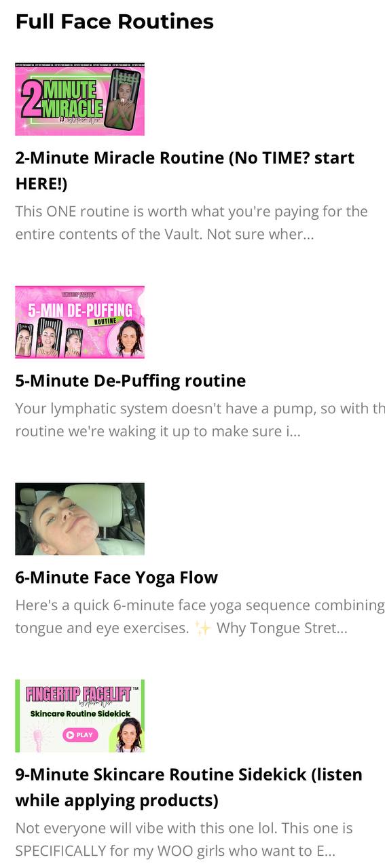The width and height of the screenshot is (385, 868).
Task: Click description starting 'Here's a quick 6-minute'
Action: (x=200, y=617)
